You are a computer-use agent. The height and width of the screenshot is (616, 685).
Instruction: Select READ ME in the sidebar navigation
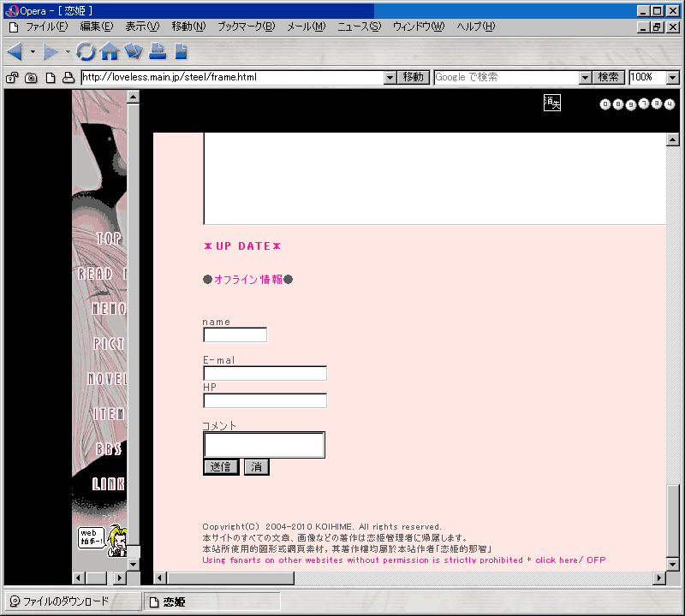click(x=102, y=274)
